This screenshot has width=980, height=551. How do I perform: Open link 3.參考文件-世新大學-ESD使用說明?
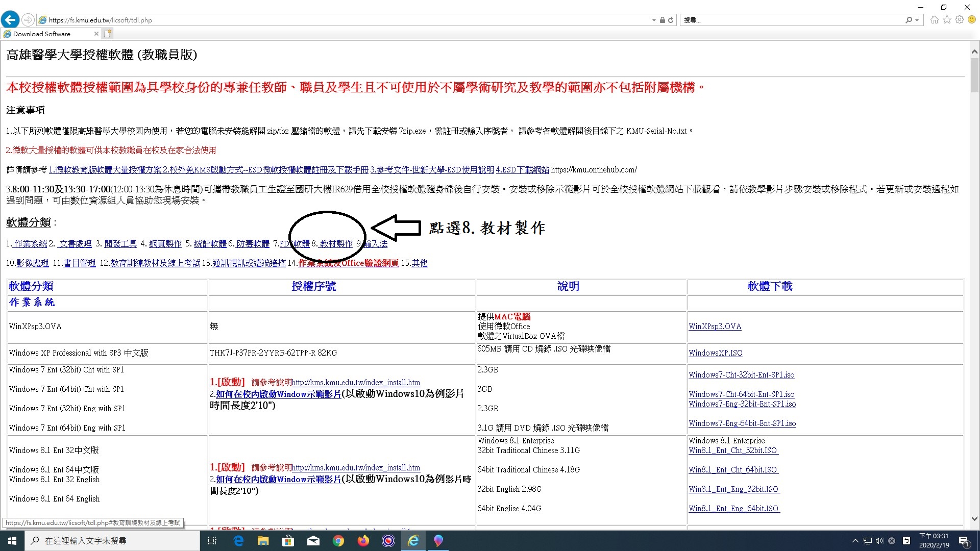pyautogui.click(x=432, y=170)
